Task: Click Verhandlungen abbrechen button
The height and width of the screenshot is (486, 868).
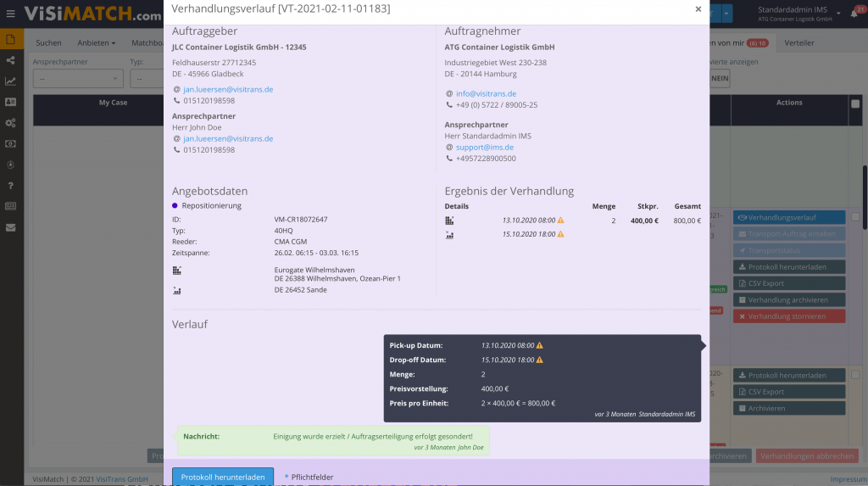Action: click(807, 456)
